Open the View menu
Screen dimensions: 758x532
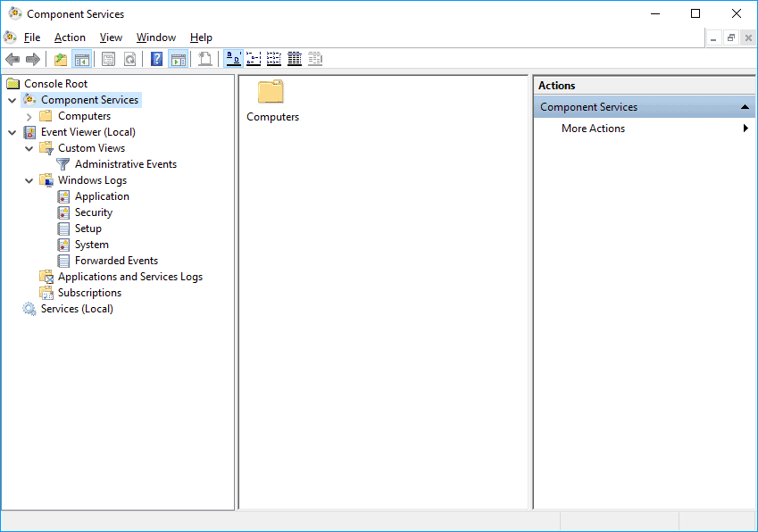click(111, 37)
